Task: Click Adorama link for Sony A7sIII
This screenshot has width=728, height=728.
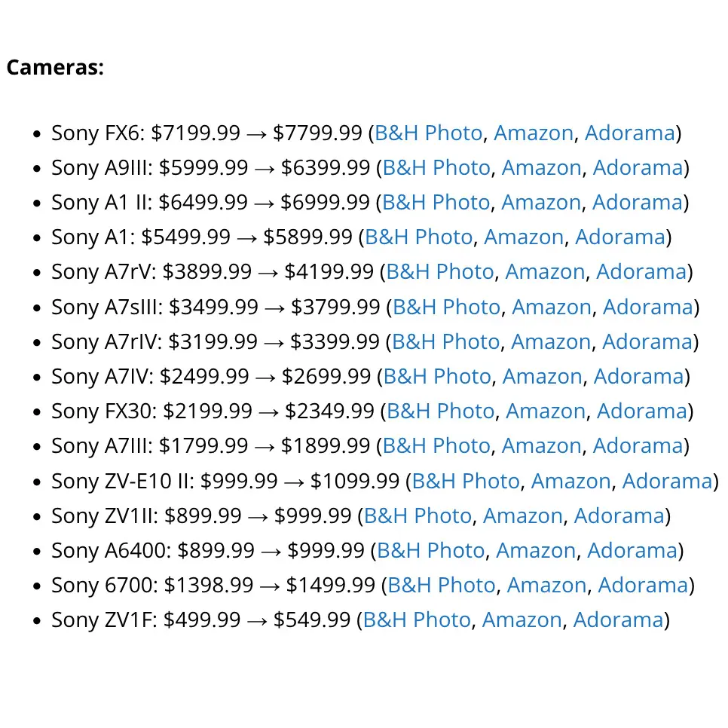Action: coord(648,307)
